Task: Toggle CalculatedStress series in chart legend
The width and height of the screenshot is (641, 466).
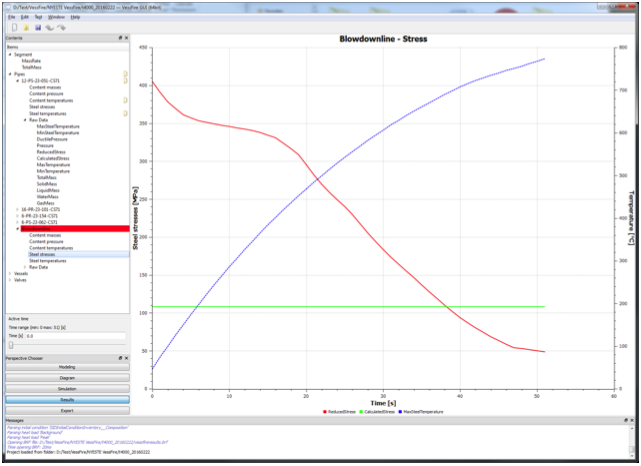Action: coord(377,412)
